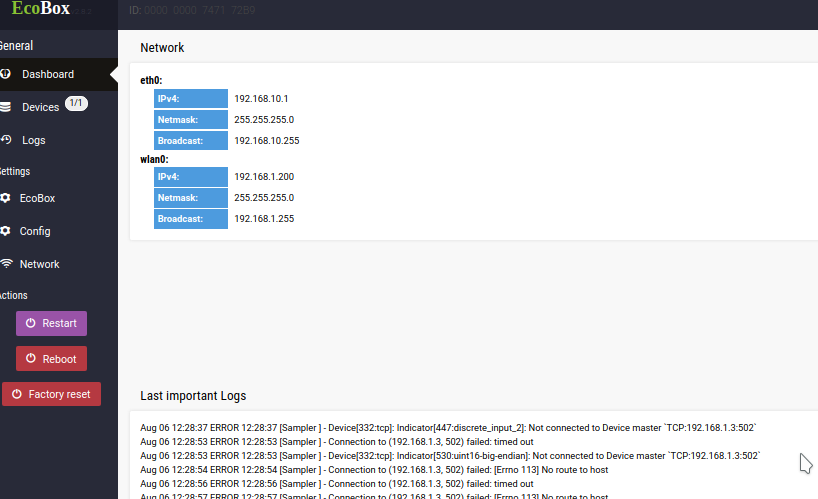Click the Last important Logs heading
This screenshot has width=818, height=499.
pyautogui.click(x=193, y=396)
